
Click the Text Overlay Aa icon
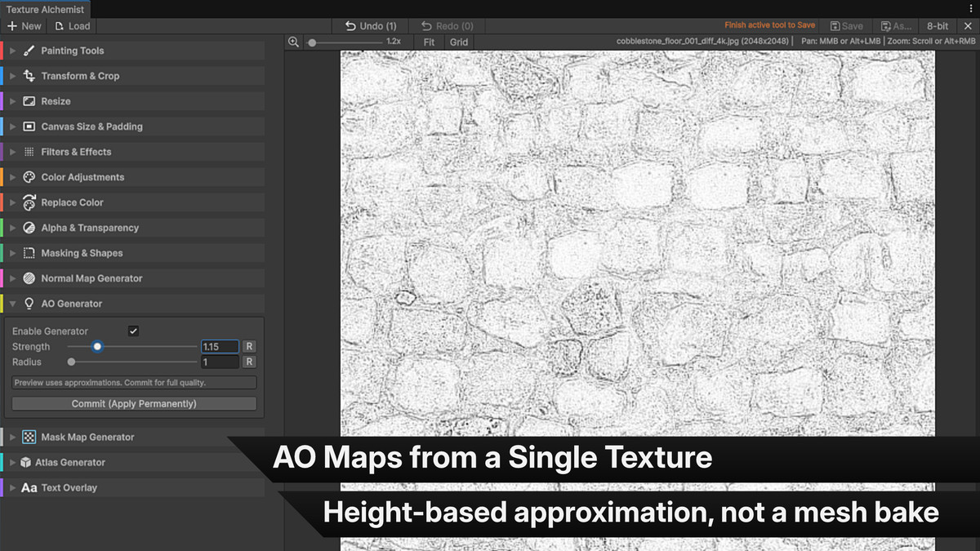pyautogui.click(x=29, y=487)
